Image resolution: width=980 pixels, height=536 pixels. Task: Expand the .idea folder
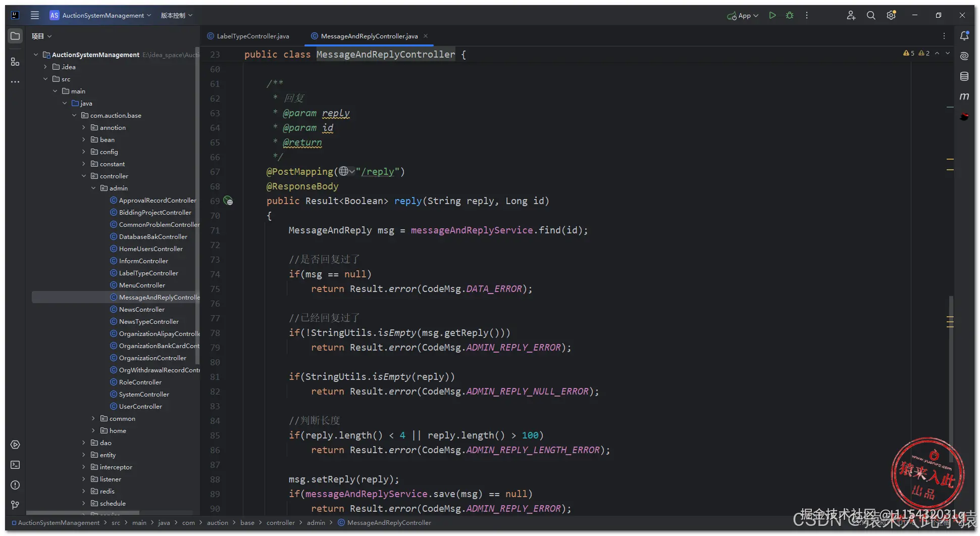click(45, 67)
